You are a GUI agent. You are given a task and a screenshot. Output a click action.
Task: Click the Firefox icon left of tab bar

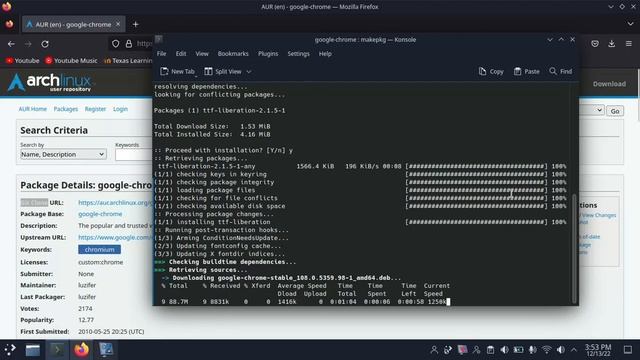pyautogui.click(x=9, y=24)
